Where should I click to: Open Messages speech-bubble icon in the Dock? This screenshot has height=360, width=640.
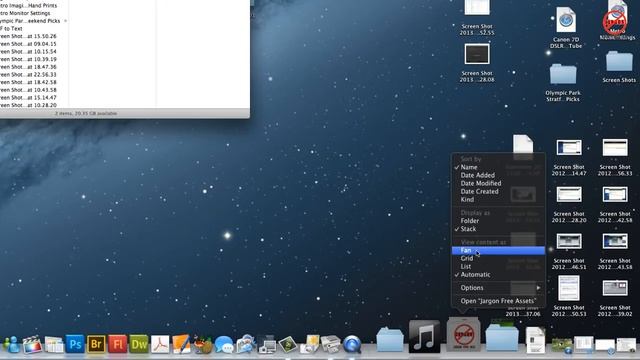(x=224, y=344)
